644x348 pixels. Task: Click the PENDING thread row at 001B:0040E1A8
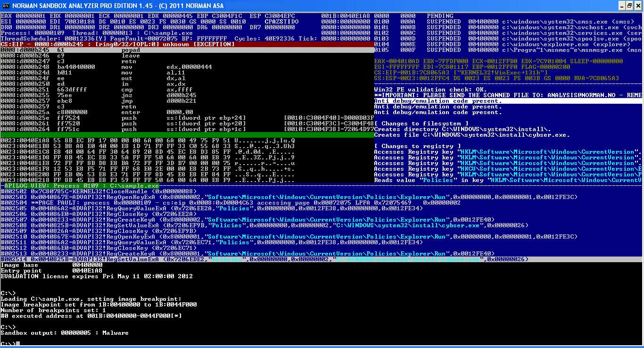pos(388,16)
